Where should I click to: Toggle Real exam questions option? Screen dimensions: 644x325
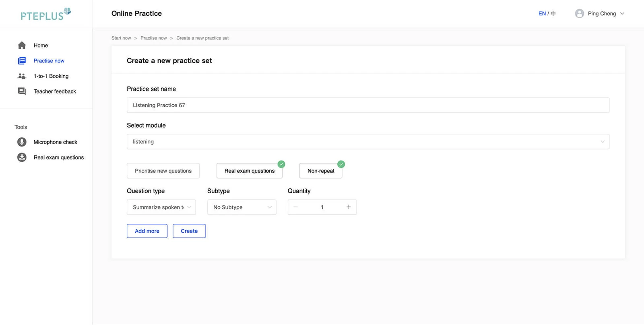[250, 171]
